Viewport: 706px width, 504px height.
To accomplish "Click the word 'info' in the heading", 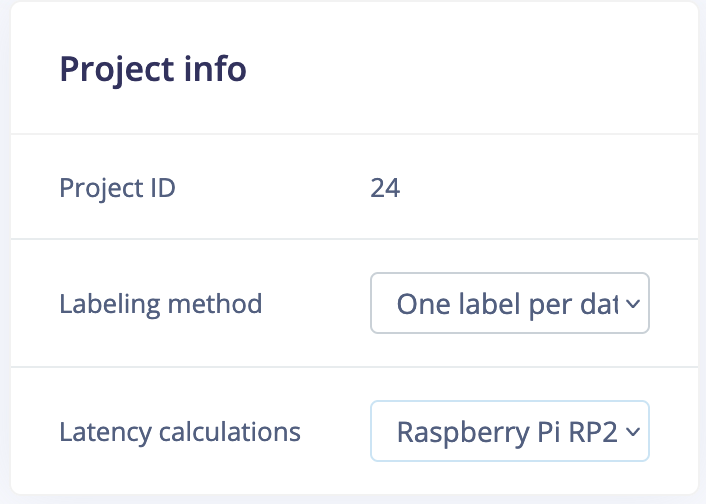I will 222,70.
